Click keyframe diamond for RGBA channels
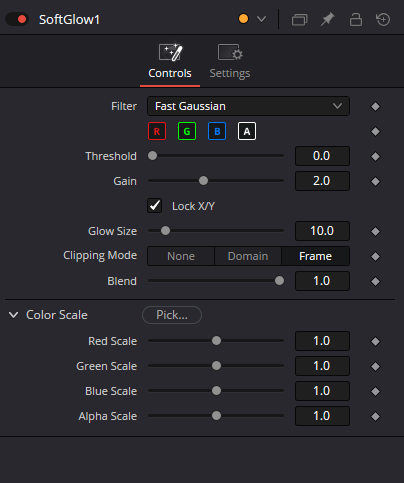404x483 pixels. (x=375, y=131)
